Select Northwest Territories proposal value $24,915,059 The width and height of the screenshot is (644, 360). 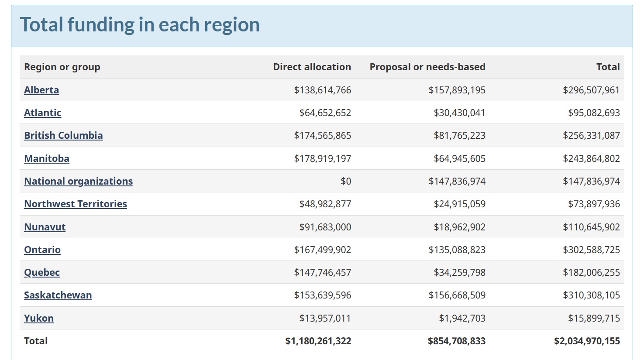point(459,204)
